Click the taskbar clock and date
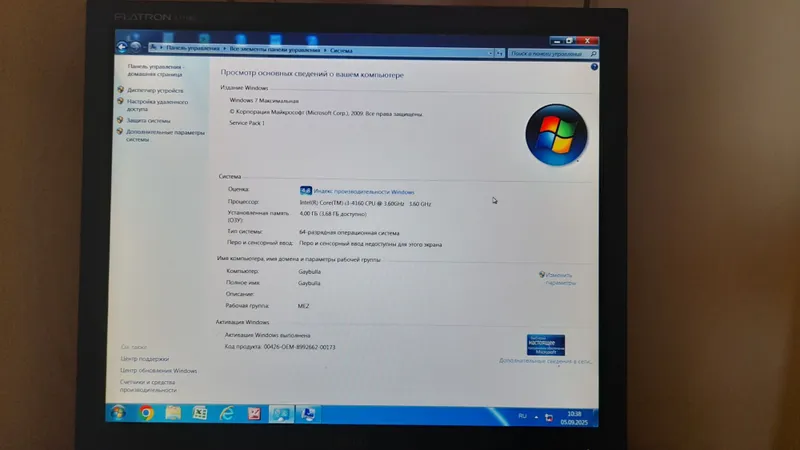Viewport: 800px width, 450px height. [x=574, y=418]
